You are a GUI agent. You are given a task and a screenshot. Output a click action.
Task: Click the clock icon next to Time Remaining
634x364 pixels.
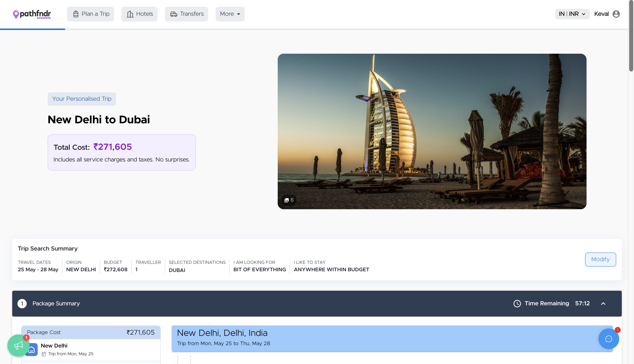click(517, 303)
